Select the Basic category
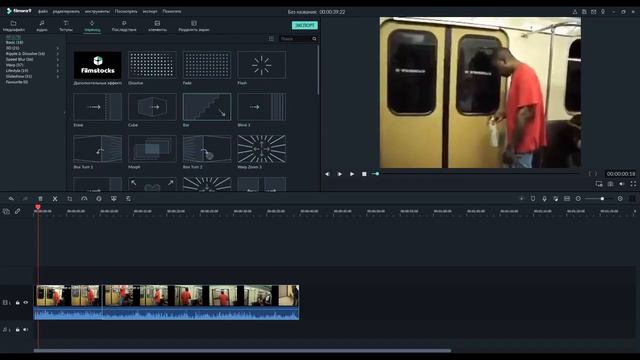The height and width of the screenshot is (360, 640). (14, 42)
